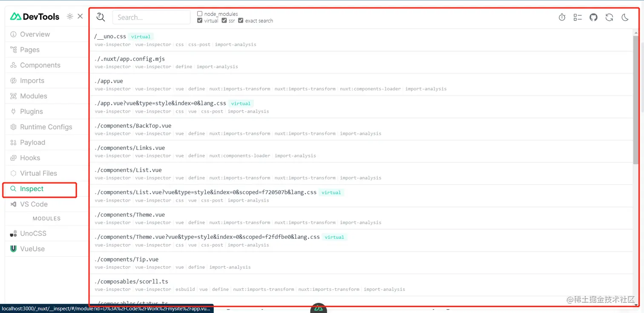This screenshot has height=313, width=644.
Task: Click the virtual badge on /__uno.css
Action: point(141,37)
